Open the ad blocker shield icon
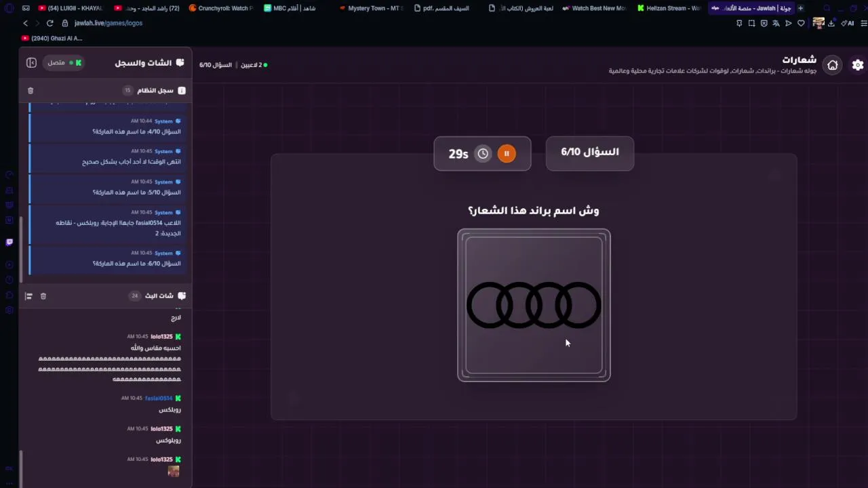The width and height of the screenshot is (868, 488). [764, 23]
